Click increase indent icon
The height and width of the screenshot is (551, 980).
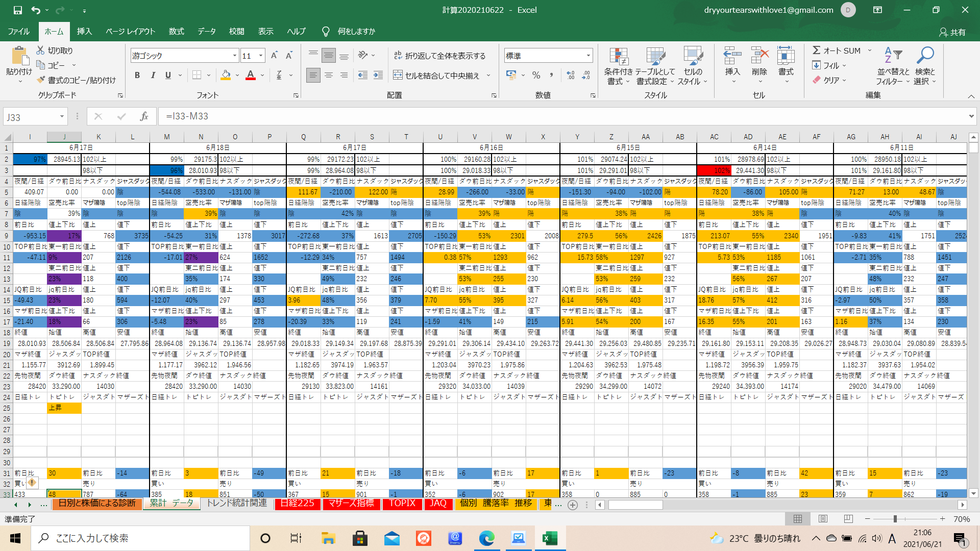[378, 76]
